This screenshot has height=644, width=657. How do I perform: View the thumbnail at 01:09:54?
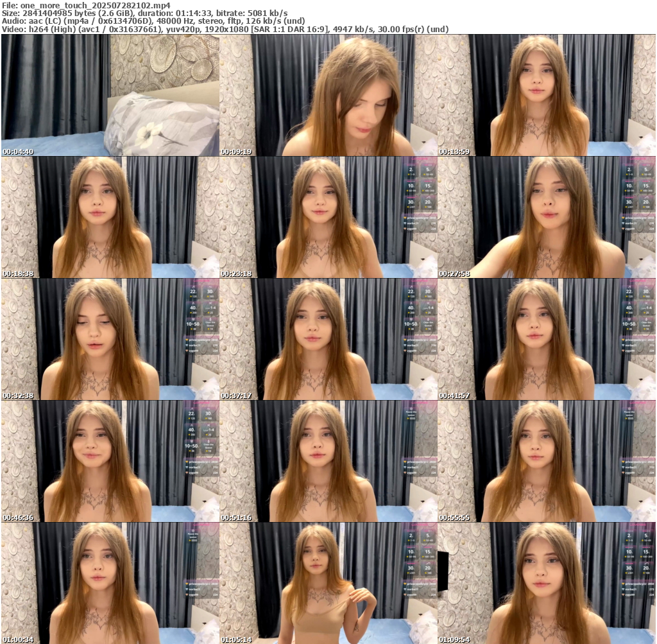[547, 583]
